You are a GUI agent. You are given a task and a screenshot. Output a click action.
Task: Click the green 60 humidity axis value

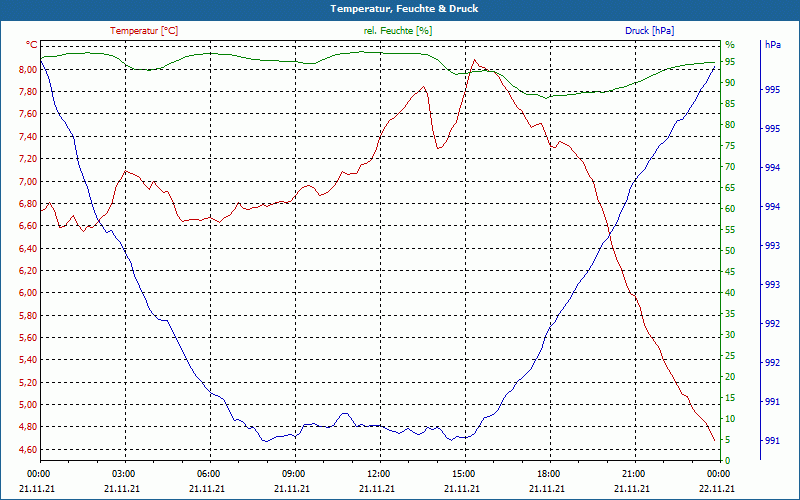point(730,209)
